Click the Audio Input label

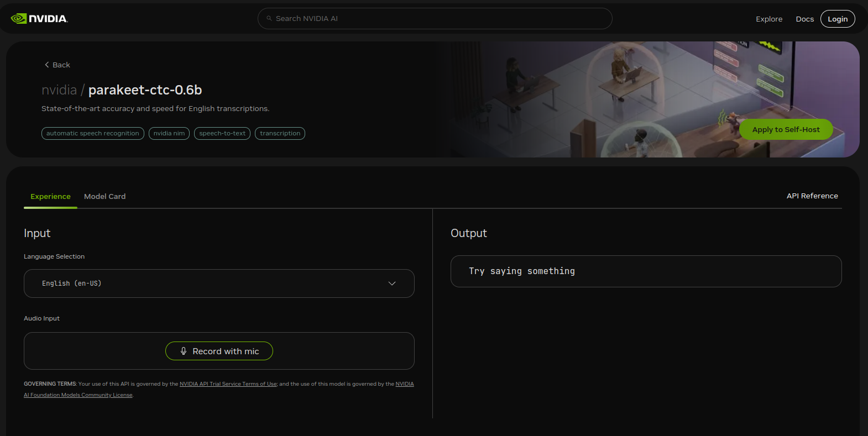tap(41, 318)
